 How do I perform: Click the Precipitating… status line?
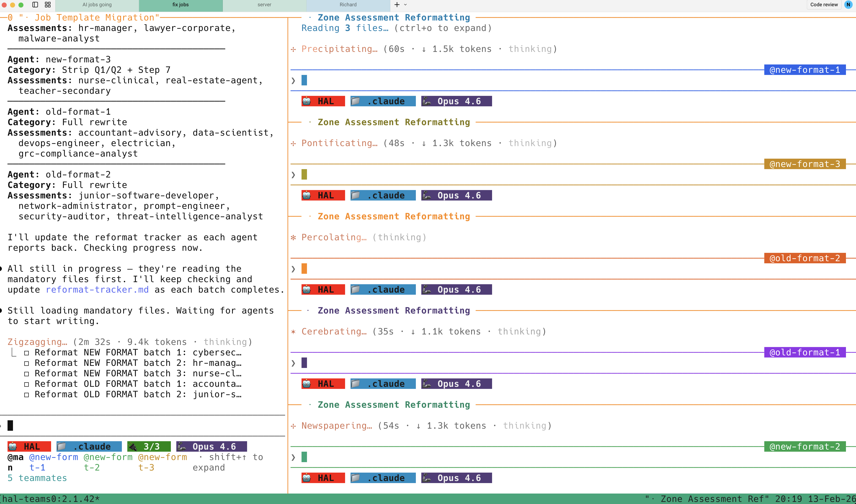pyautogui.click(x=424, y=49)
